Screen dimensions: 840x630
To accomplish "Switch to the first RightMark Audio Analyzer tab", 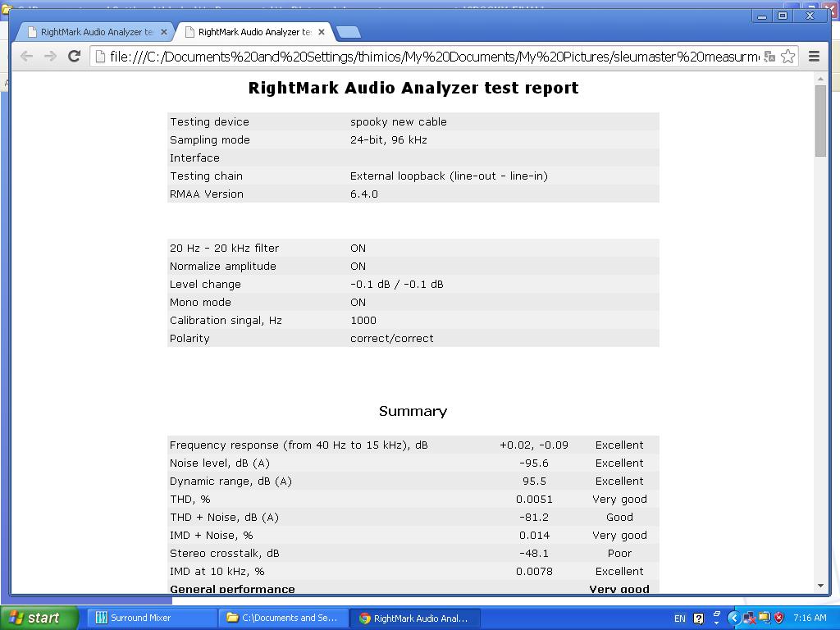I will (x=97, y=32).
